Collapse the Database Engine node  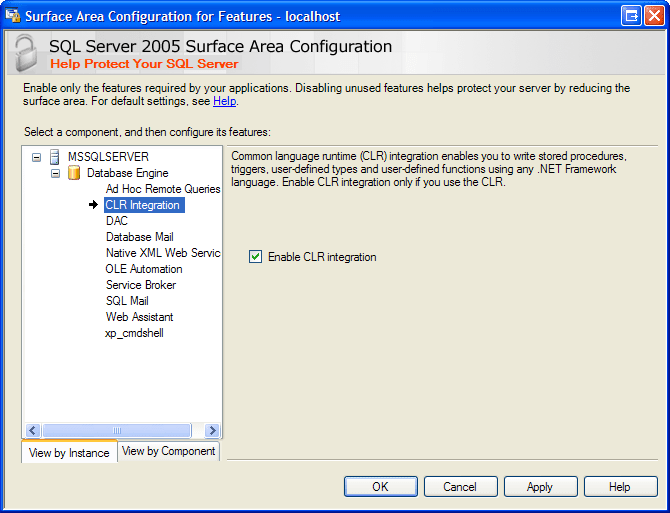(x=56, y=173)
